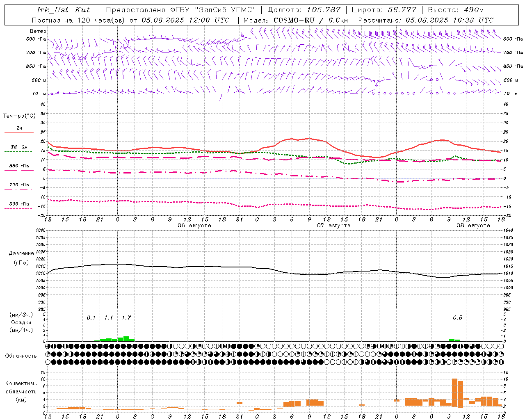Click the station name Irk_Ust-Kut
Viewport: 525px width, 420px height.
(63, 10)
